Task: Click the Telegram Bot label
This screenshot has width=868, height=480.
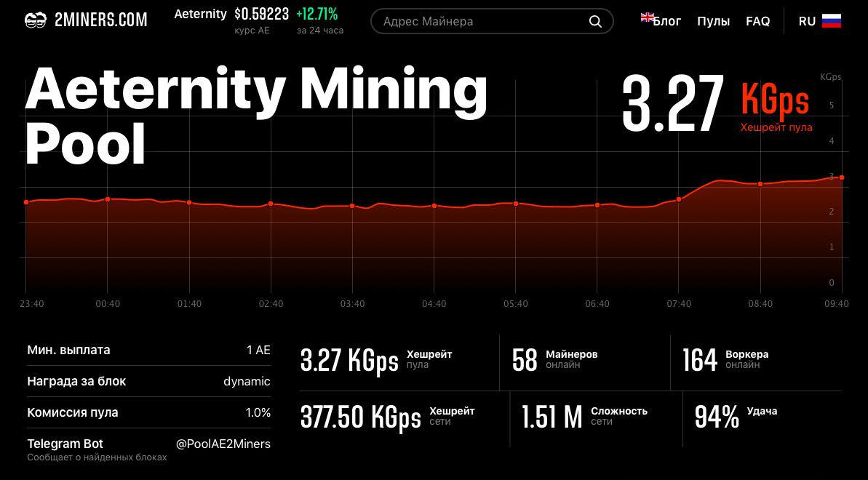Action: 65,444
